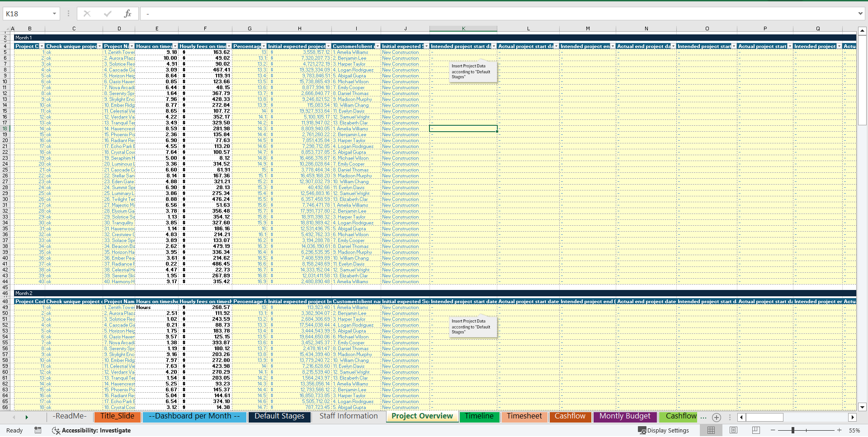
Task: Open filter for Actual end project date column
Action: coord(673,46)
